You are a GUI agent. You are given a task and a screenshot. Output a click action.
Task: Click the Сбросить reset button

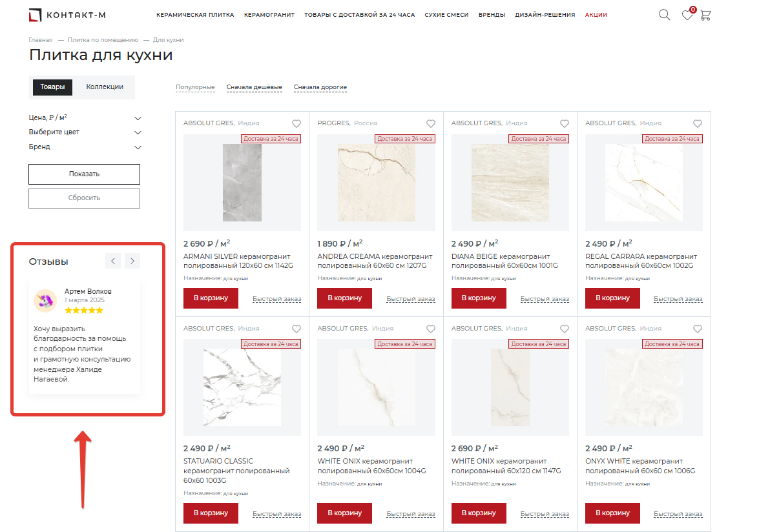84,198
